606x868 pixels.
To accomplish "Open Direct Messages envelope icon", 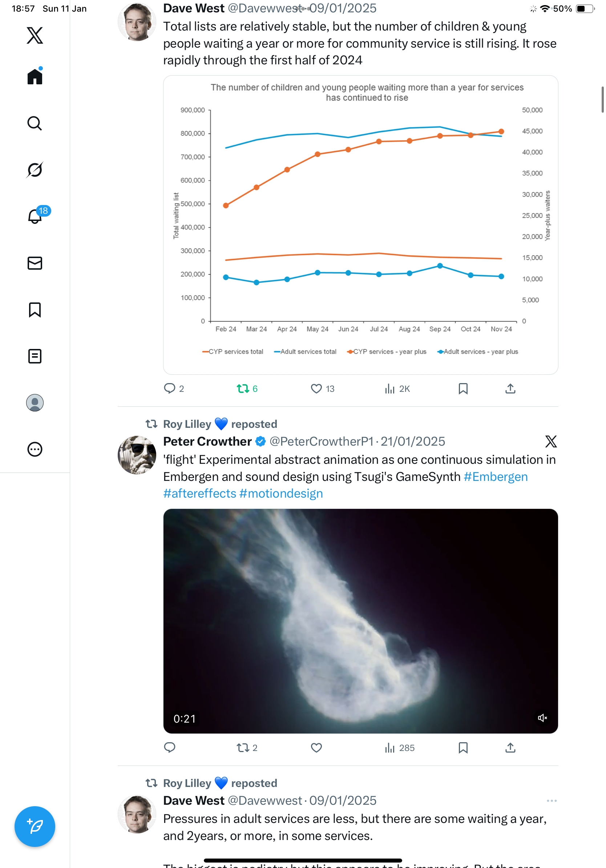I will 35,263.
